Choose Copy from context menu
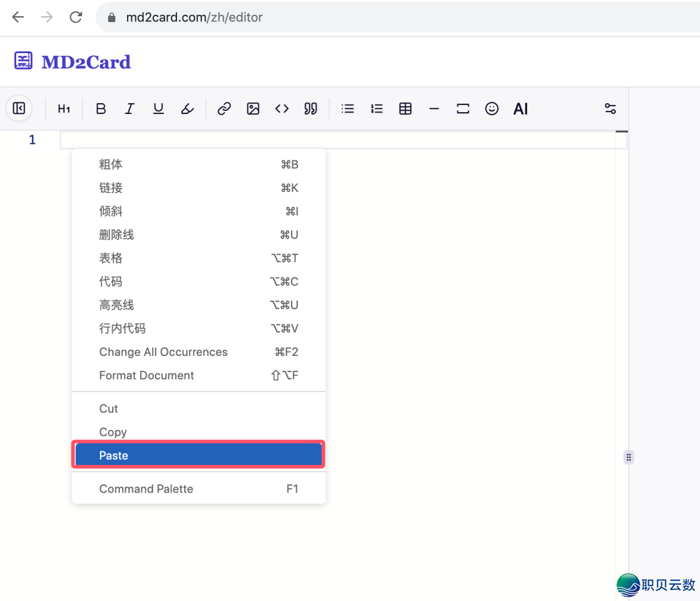This screenshot has width=700, height=601. (199, 432)
